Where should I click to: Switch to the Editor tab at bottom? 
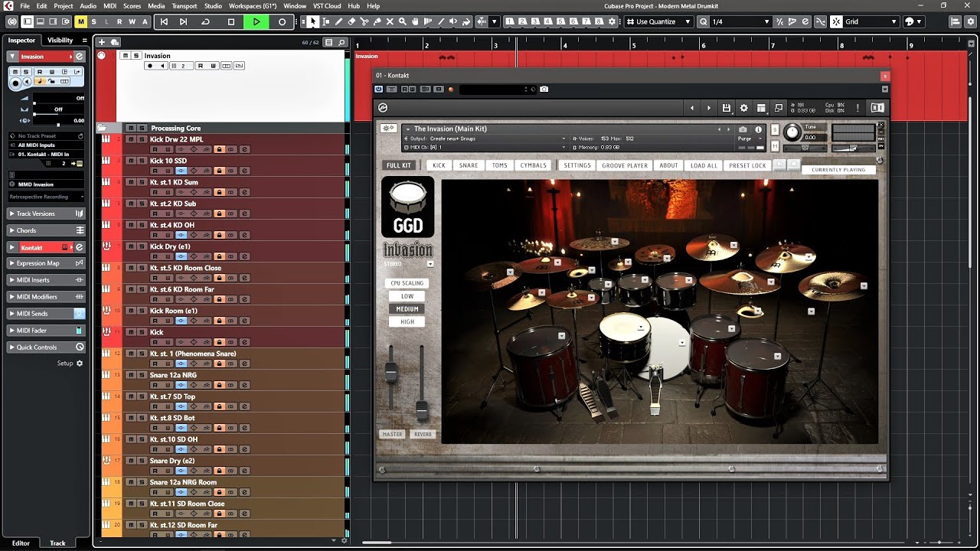21,543
